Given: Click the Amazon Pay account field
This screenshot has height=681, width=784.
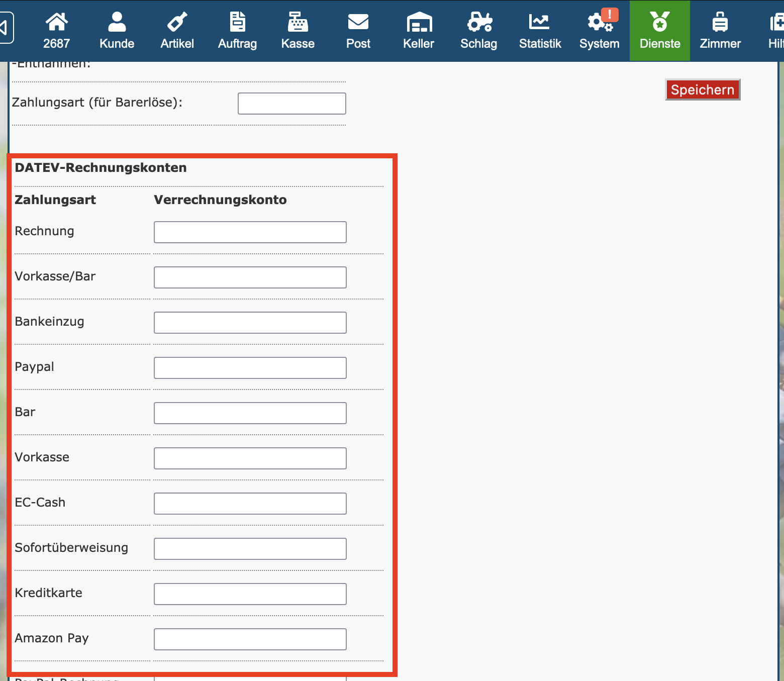Looking at the screenshot, I should tap(250, 639).
